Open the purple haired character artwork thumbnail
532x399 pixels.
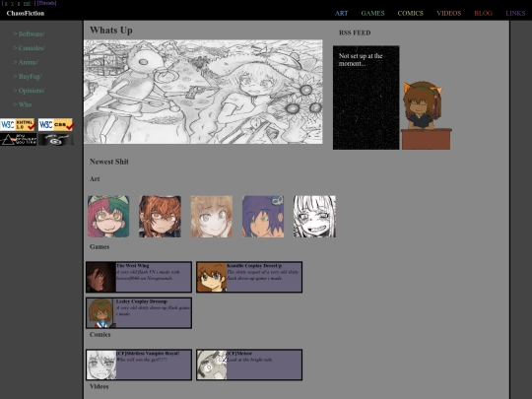point(263,217)
